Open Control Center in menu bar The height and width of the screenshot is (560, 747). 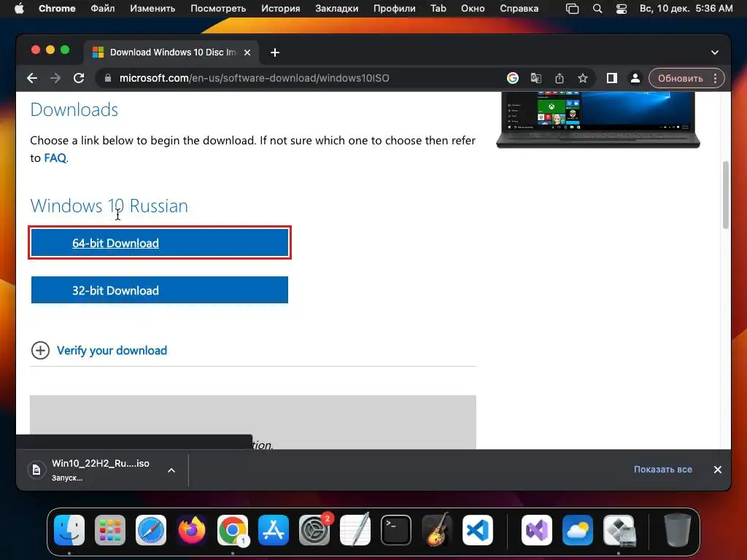tap(622, 9)
